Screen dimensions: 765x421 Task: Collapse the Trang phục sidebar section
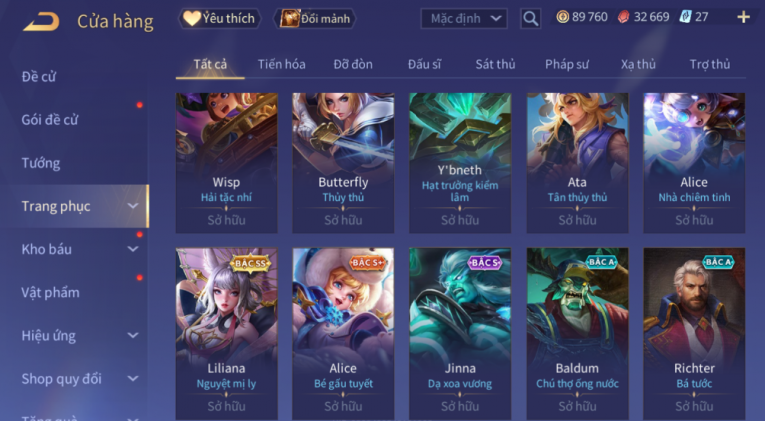(133, 206)
